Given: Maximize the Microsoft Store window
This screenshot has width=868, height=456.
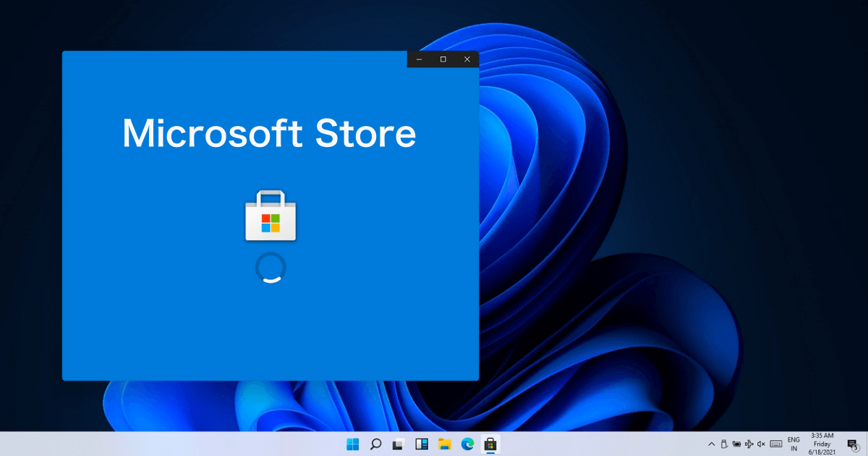Looking at the screenshot, I should (x=443, y=59).
